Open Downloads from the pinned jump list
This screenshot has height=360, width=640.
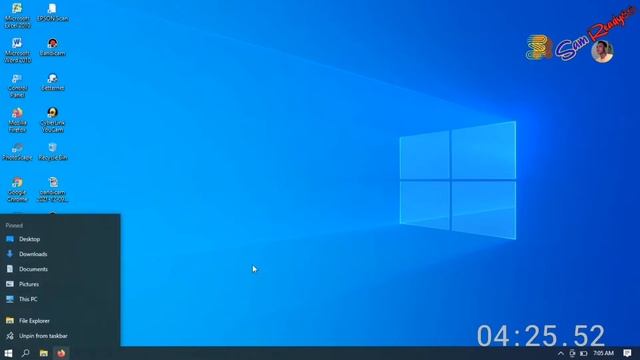60,254
